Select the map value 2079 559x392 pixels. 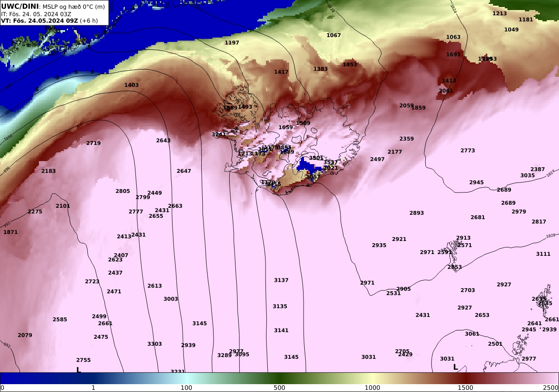[x=25, y=335]
